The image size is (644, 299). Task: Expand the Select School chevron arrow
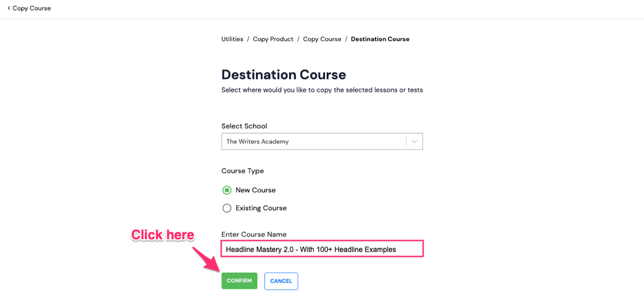[415, 142]
